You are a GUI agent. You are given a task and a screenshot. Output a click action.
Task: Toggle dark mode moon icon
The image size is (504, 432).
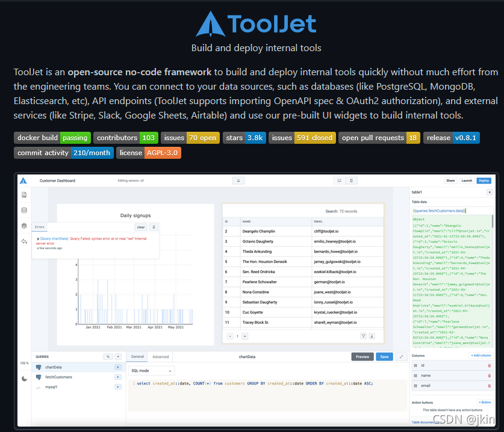pos(25,378)
